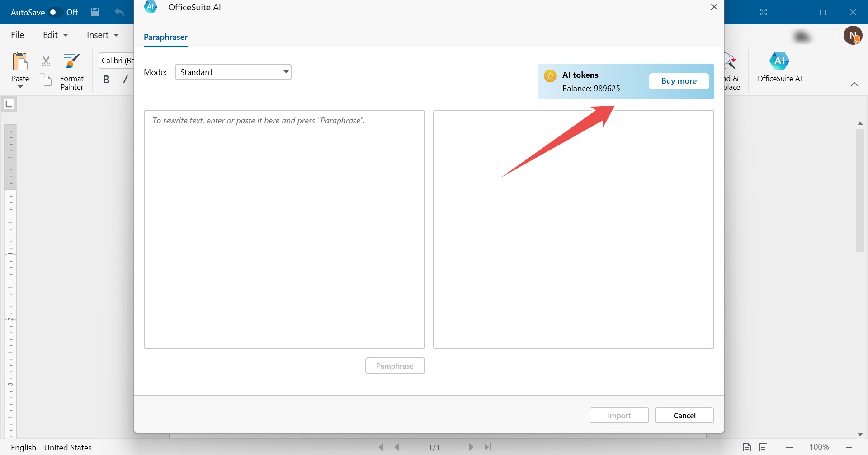
Task: Toggle Bold formatting
Action: [x=106, y=80]
